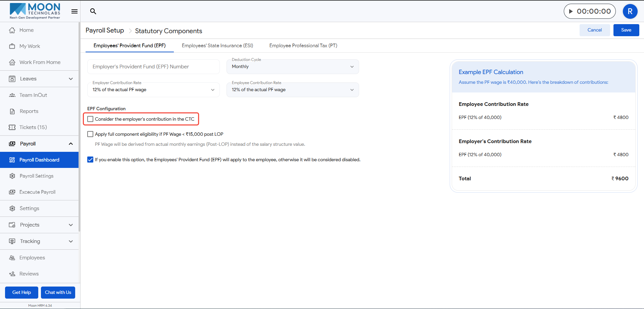This screenshot has height=309, width=644.
Task: Open the Deduction Cycle dropdown
Action: pyautogui.click(x=292, y=67)
